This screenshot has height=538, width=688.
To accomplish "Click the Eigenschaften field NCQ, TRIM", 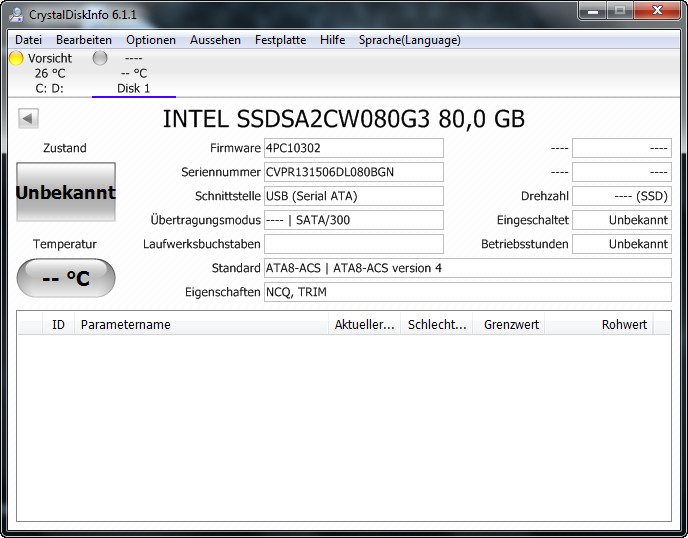I will (468, 292).
